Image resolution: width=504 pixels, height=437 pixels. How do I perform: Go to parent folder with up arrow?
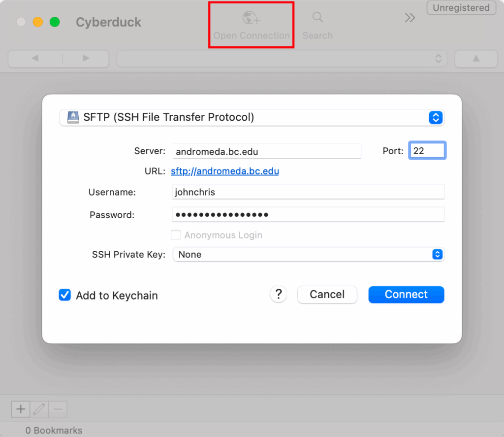pyautogui.click(x=476, y=59)
